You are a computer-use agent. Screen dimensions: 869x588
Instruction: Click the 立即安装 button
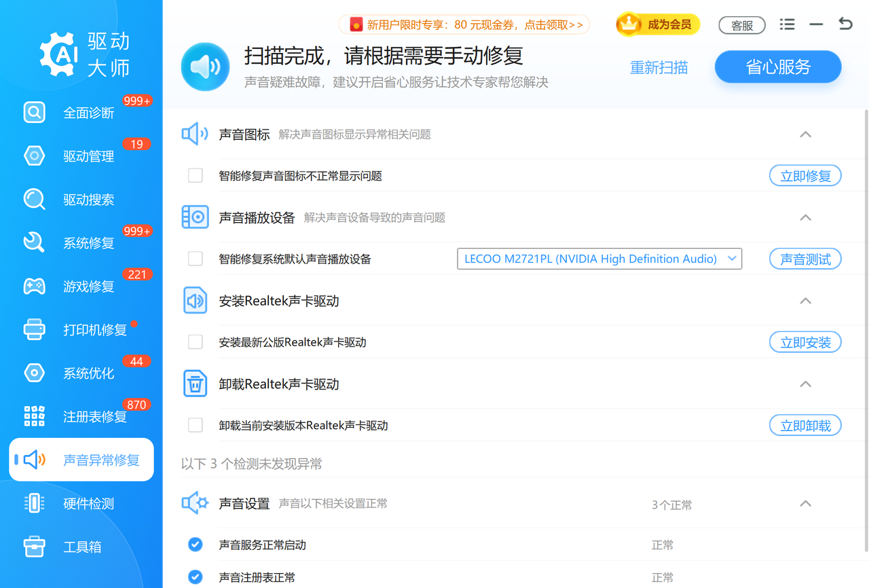point(805,342)
